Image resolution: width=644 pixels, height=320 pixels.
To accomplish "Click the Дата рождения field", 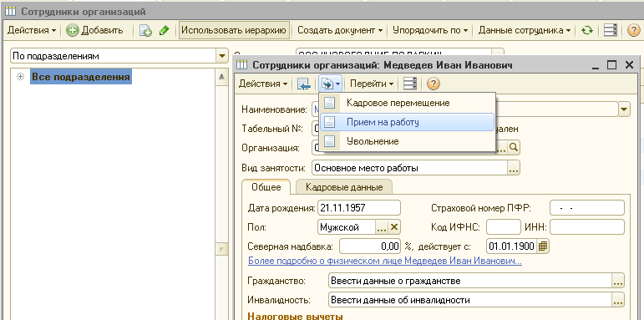I will tap(359, 208).
